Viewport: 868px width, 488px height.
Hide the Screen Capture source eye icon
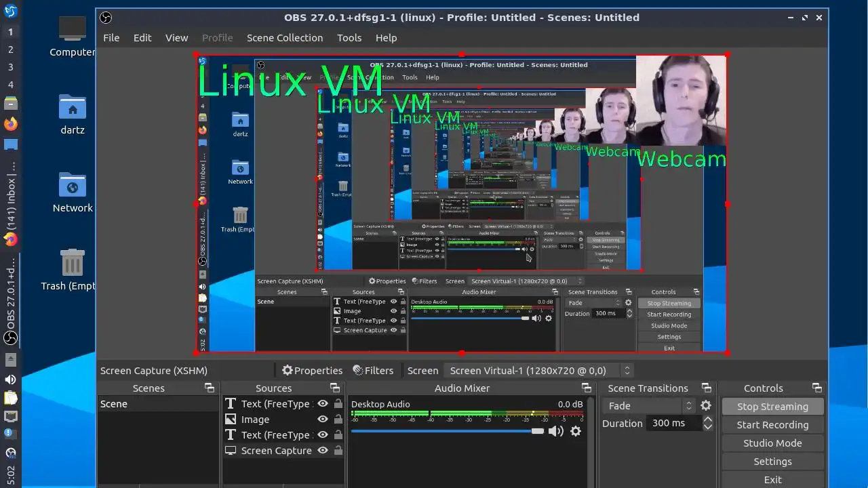(x=323, y=450)
